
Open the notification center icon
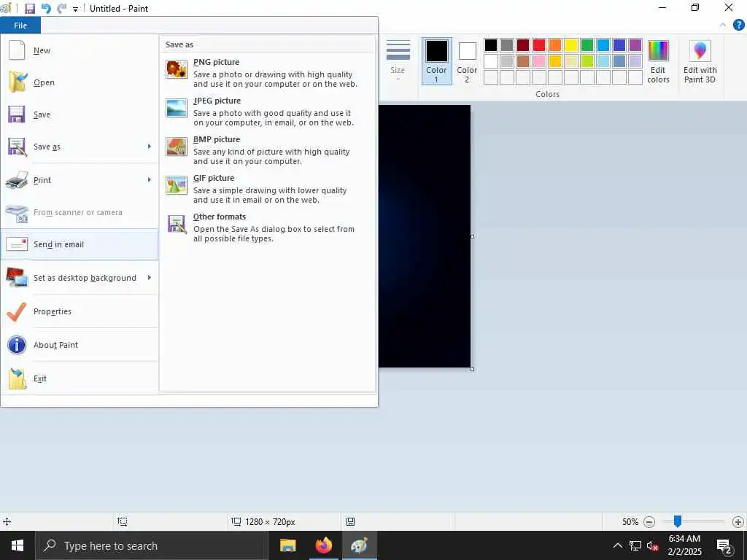[724, 546]
